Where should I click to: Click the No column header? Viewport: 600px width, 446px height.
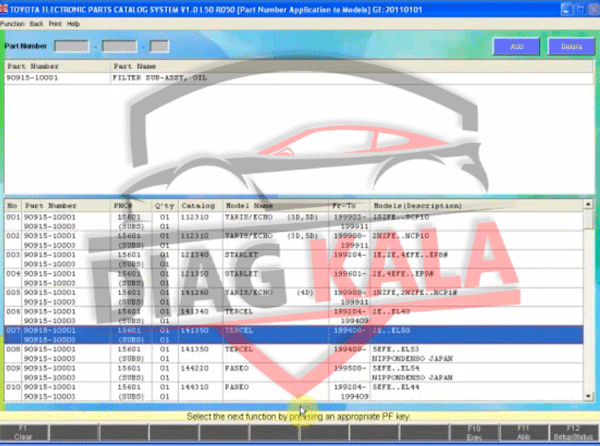tap(12, 206)
